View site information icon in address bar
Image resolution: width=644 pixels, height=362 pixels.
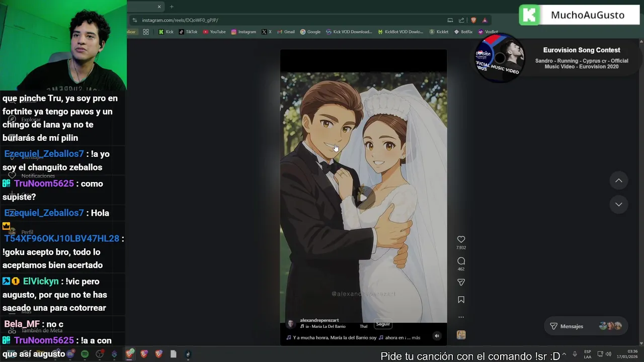point(134,20)
